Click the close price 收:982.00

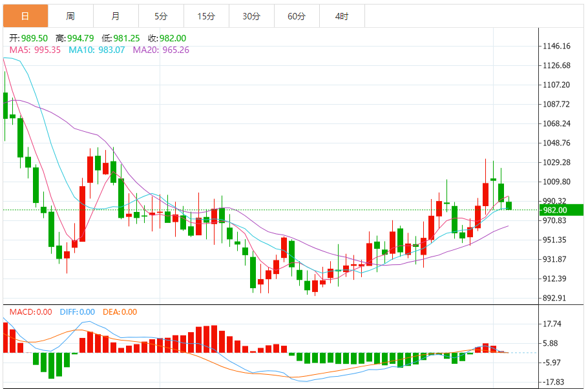click(167, 38)
